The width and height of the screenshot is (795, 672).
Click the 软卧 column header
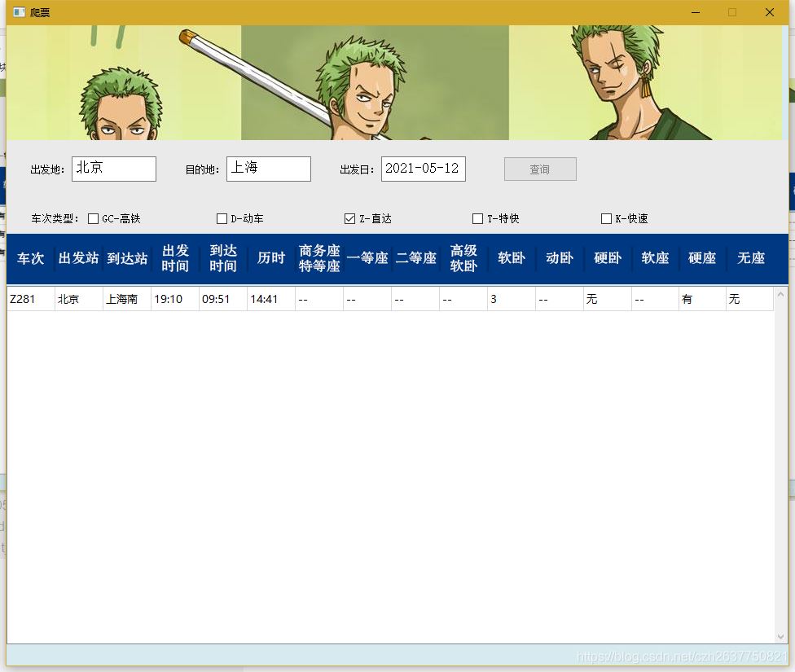pos(511,258)
